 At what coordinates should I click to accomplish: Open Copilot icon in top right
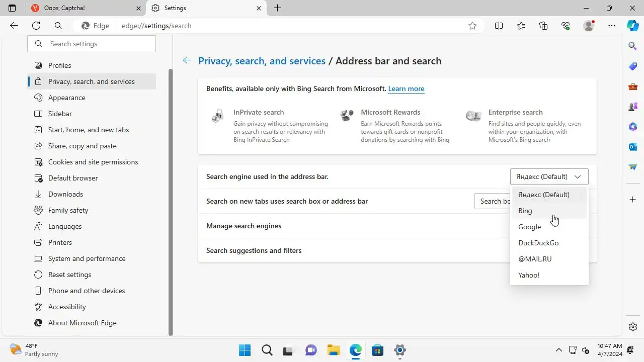click(633, 26)
